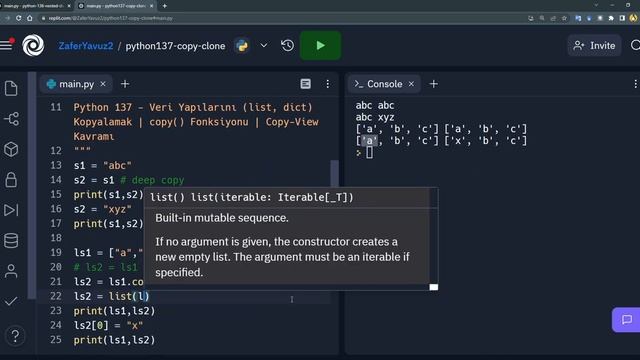Click line 16 code s2 = "xyz"
This screenshot has height=360, width=640.
click(102, 209)
